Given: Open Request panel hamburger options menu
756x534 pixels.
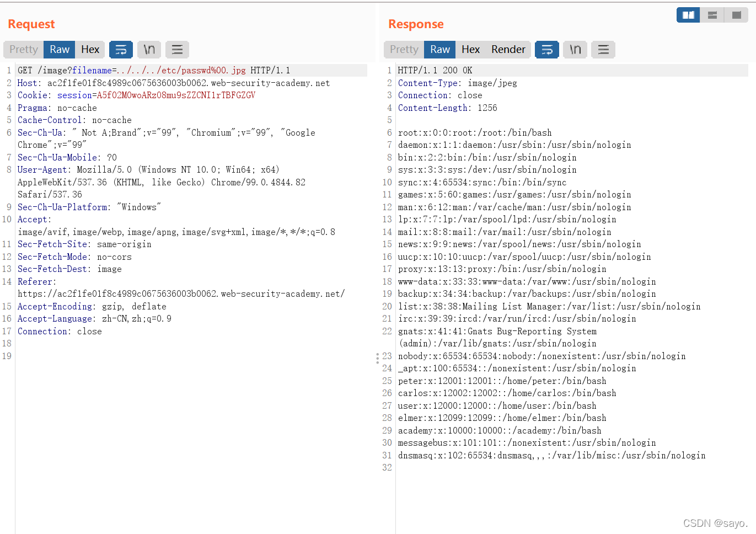Looking at the screenshot, I should coord(177,50).
